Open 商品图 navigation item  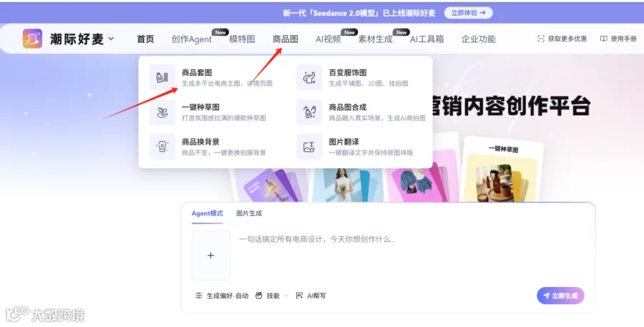coord(286,39)
